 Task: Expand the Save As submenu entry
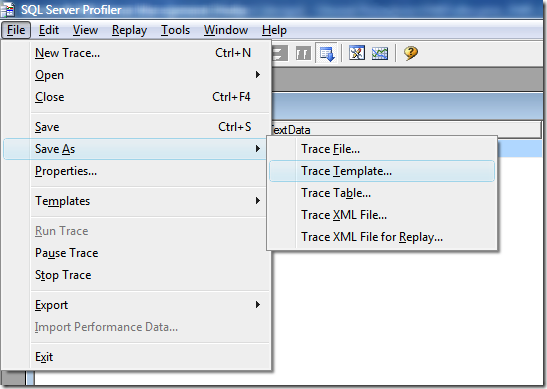pos(135,149)
